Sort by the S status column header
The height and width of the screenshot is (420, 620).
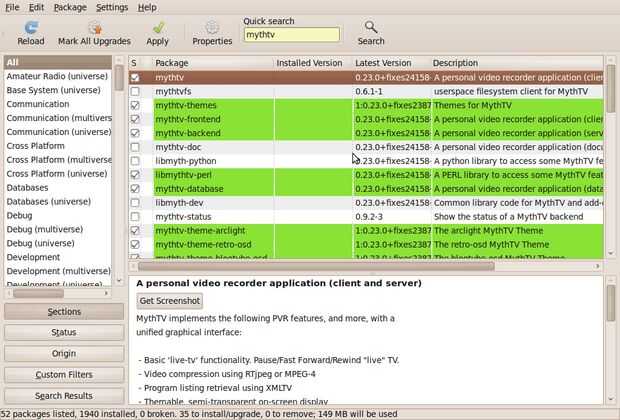(134, 63)
